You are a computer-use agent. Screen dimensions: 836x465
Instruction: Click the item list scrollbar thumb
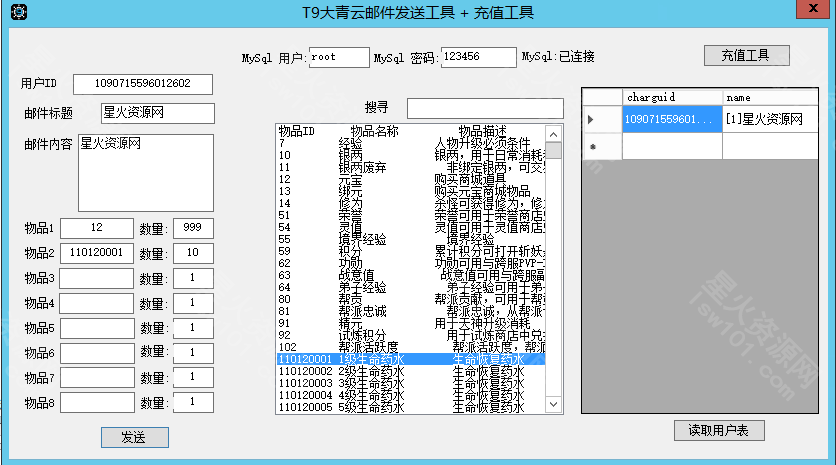point(553,150)
